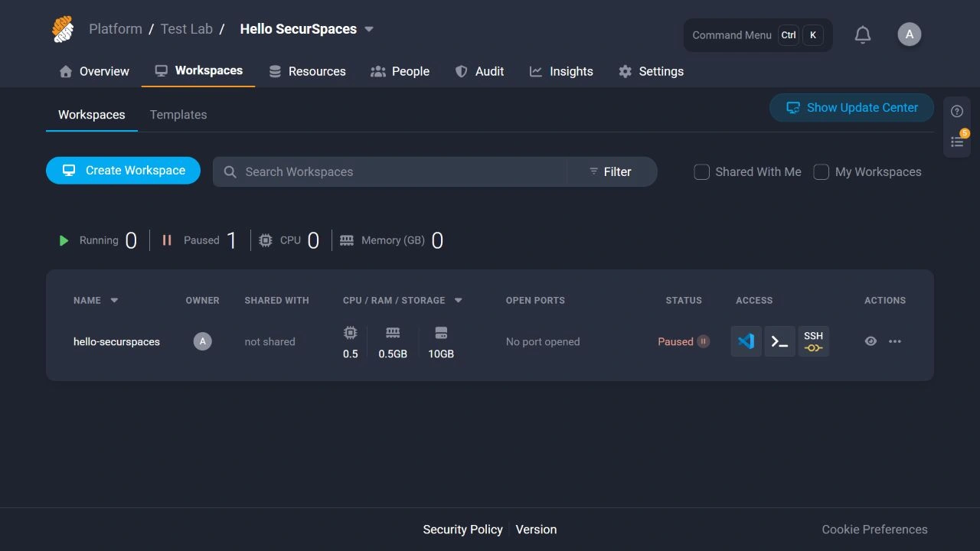Viewport: 980px width, 551px height.
Task: Click the Create Workspace button
Action: click(x=123, y=171)
